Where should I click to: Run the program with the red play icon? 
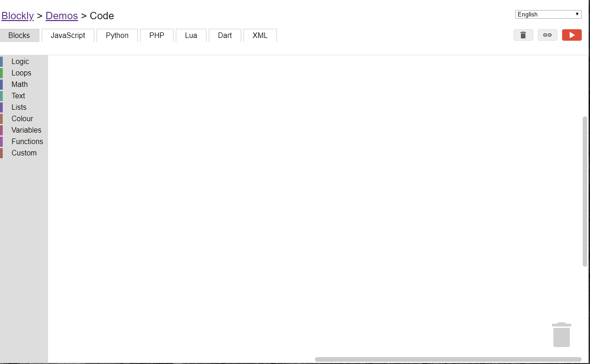pos(572,35)
